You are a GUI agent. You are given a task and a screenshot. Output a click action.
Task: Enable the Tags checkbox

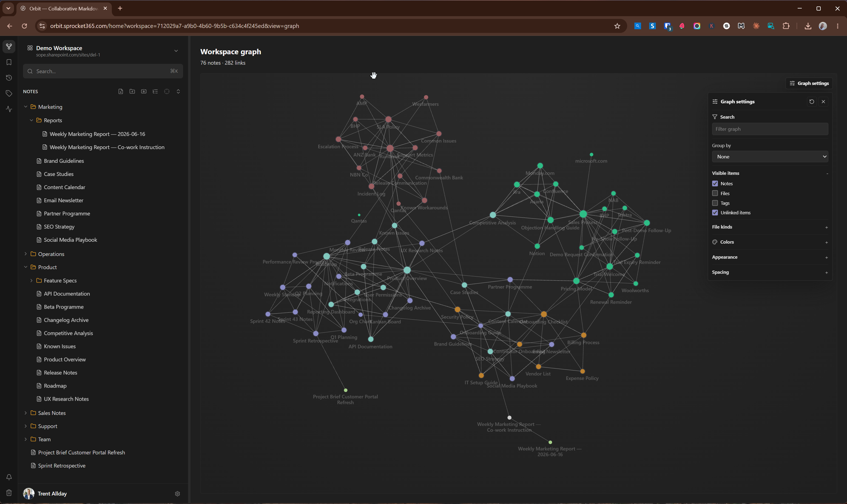point(715,203)
